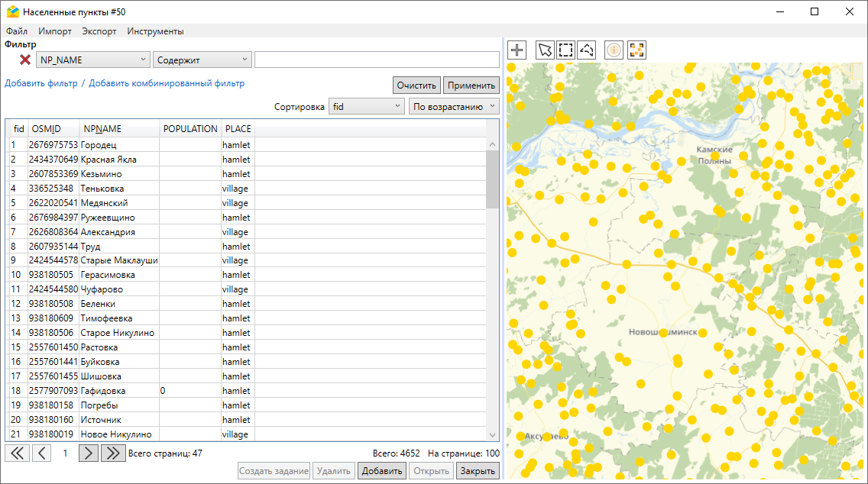Remove the filter with red X

(x=24, y=60)
